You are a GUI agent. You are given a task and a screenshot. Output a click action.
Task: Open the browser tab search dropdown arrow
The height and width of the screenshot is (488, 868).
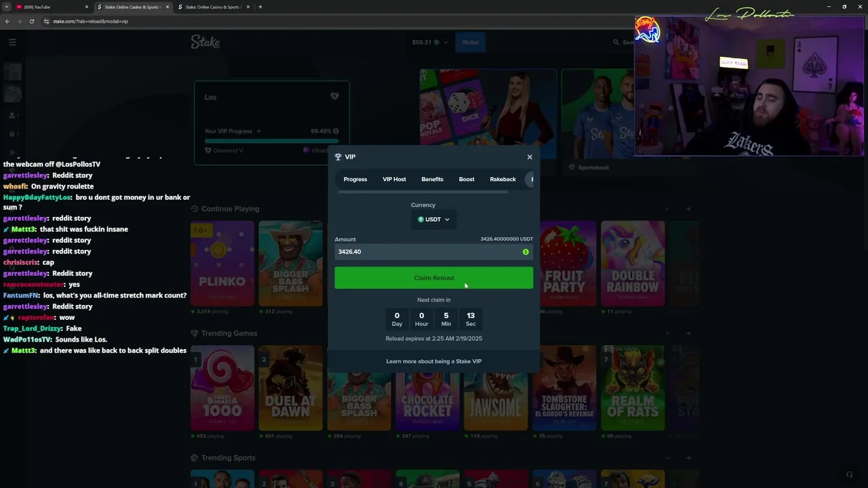click(6, 7)
